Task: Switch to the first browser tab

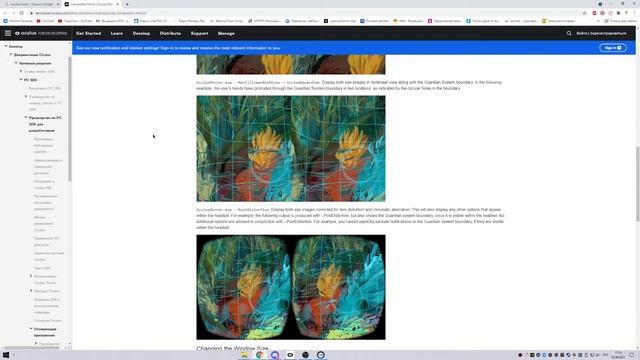Action: tap(32, 4)
